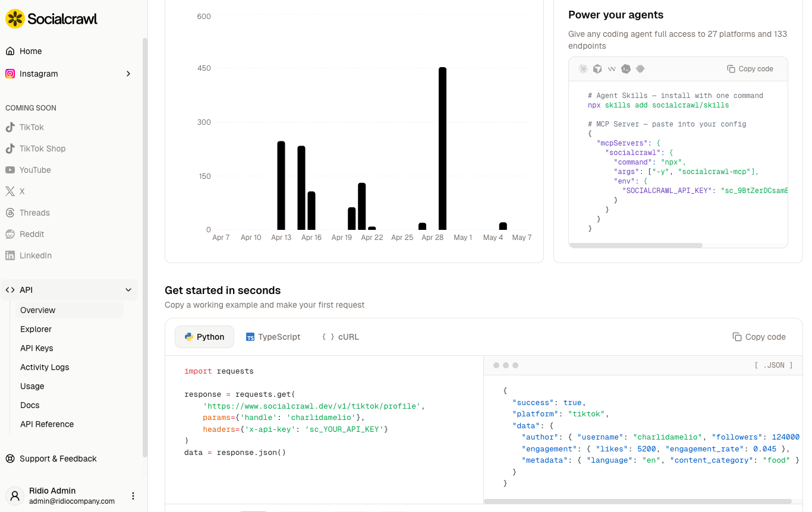The height and width of the screenshot is (512, 812).
Task: Copy code from the Power your agents panel
Action: coord(750,69)
